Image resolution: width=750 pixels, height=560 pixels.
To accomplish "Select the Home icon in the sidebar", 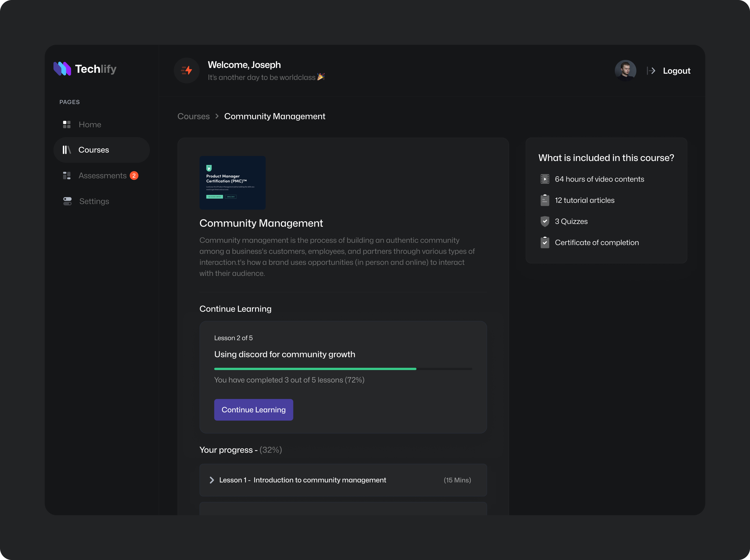I will coord(67,124).
